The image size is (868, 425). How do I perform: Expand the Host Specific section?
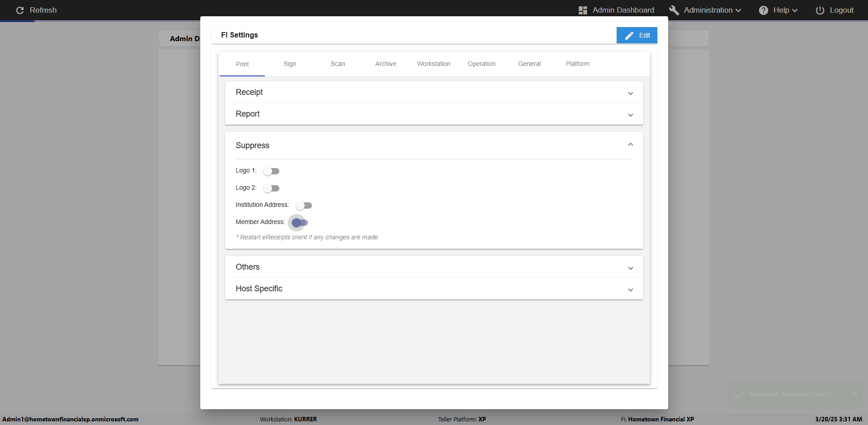630,290
